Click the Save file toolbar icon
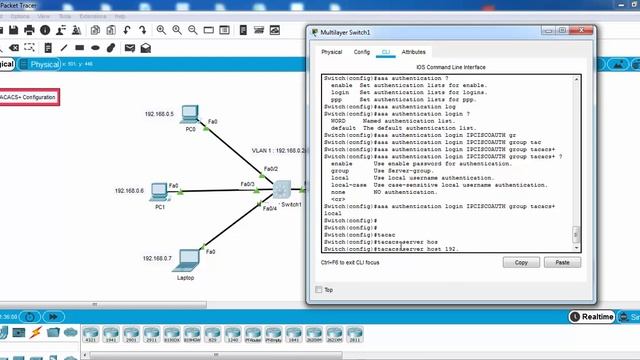The image size is (640, 360). click(x=13, y=30)
